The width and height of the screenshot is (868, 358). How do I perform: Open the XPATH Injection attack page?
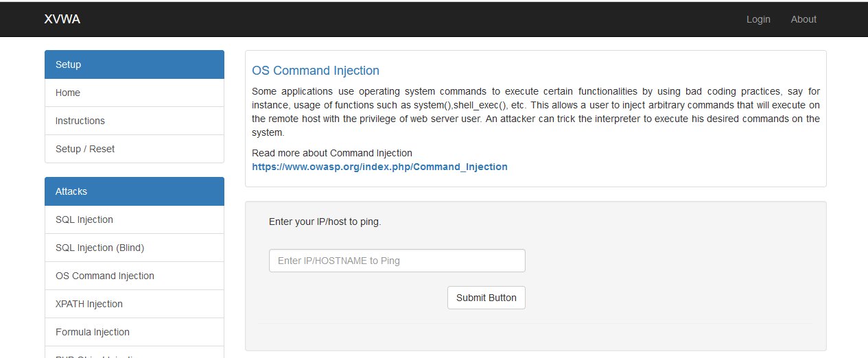coord(134,304)
